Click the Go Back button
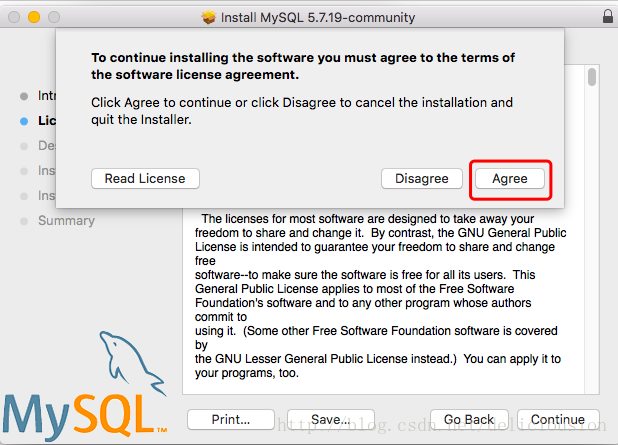This screenshot has height=445, width=618. (x=469, y=419)
